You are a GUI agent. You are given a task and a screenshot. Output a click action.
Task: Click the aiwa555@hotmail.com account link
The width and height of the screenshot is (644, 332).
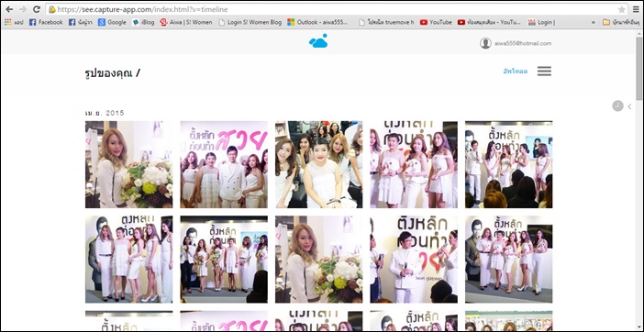[523, 43]
